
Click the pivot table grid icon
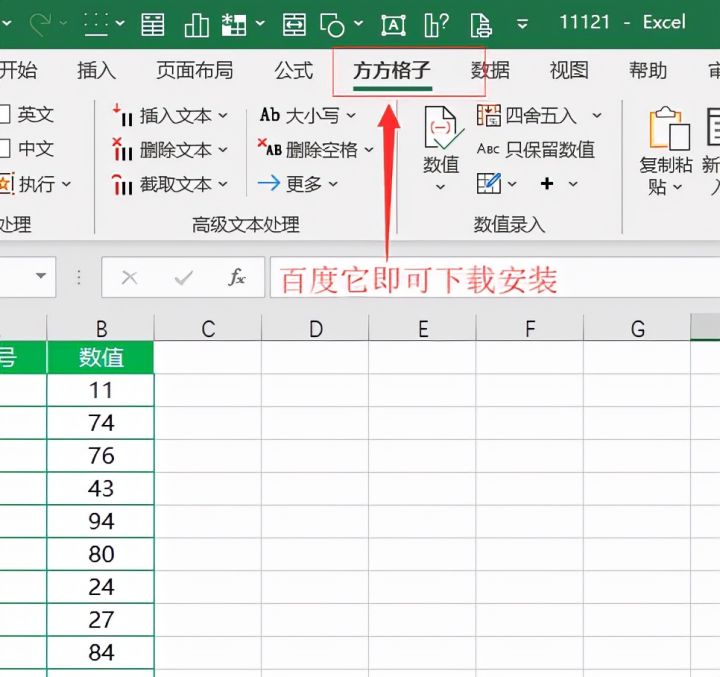click(x=234, y=24)
